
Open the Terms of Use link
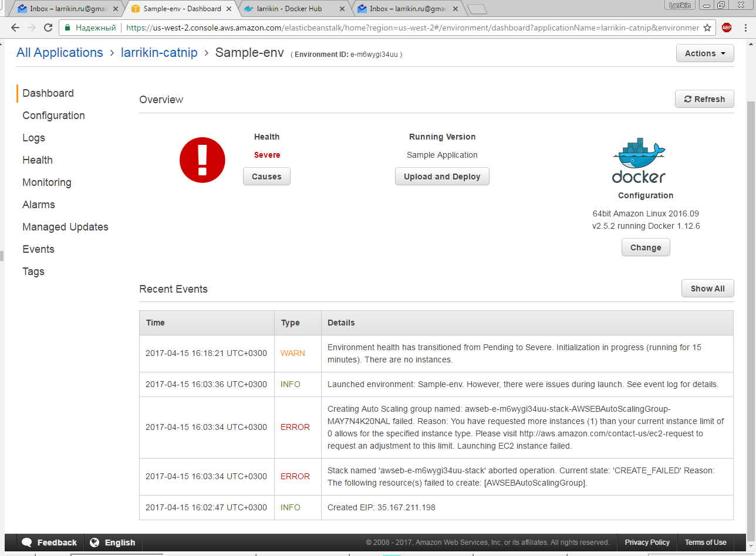[706, 543]
